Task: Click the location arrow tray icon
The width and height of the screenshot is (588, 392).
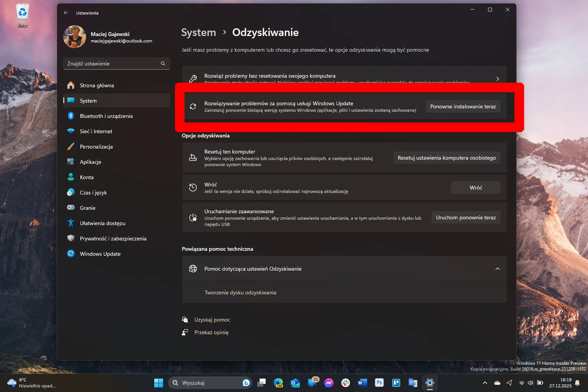Action: [x=509, y=383]
